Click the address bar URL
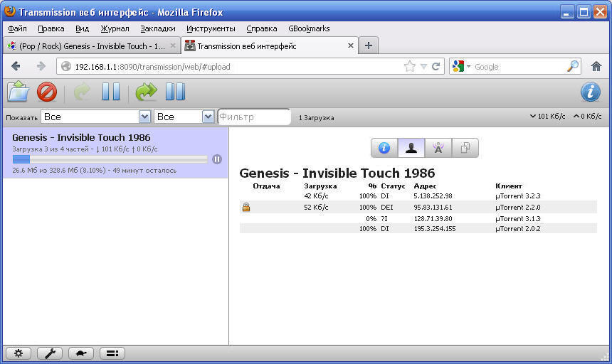This screenshot has height=364, width=612. [x=152, y=67]
